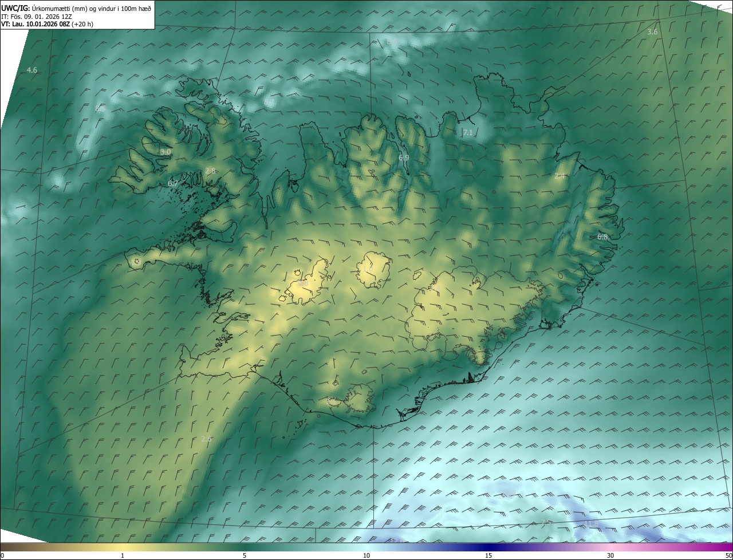
Task: Click the 11.8 value label on the map
Action: coord(591,524)
